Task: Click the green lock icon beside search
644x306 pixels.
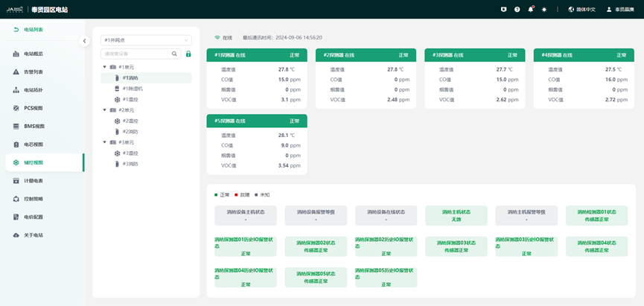Action: (188, 54)
